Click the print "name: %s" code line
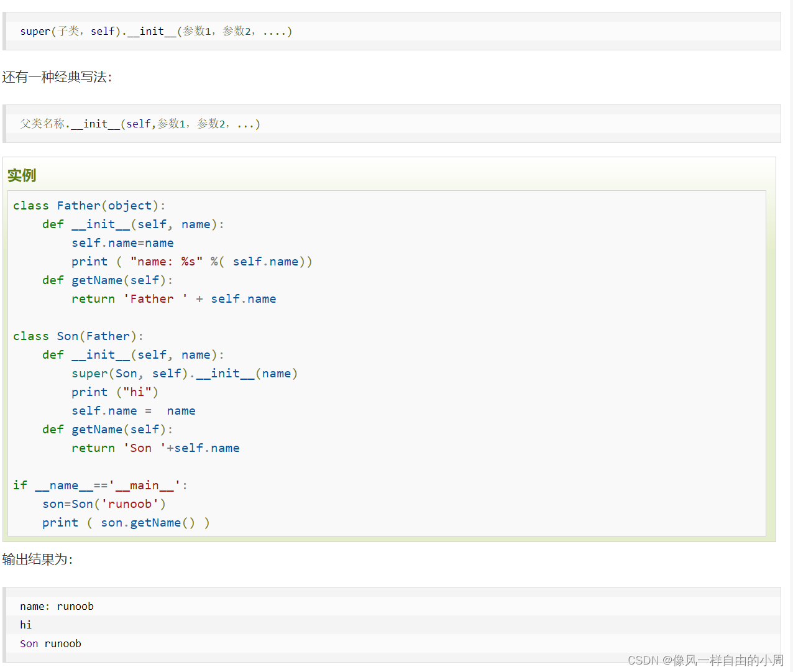Screen dimensions: 793x672 [x=191, y=262]
